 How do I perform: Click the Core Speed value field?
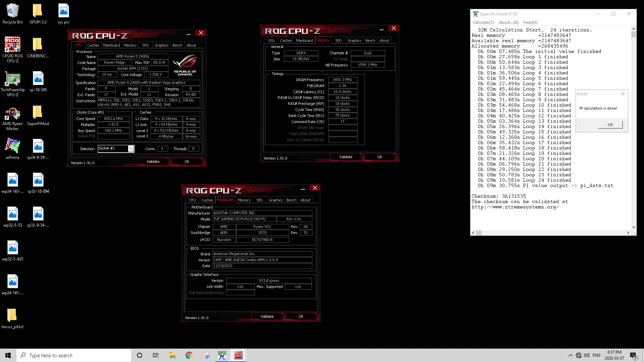(x=113, y=119)
